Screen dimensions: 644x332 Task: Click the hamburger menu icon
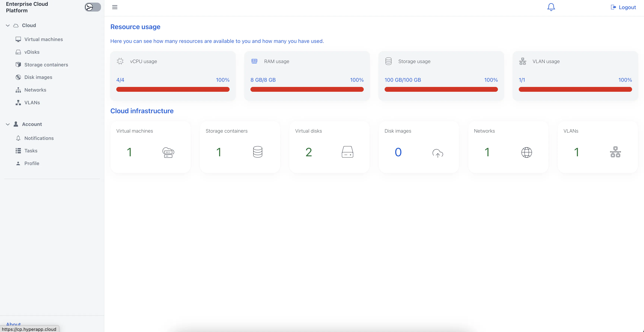point(115,7)
